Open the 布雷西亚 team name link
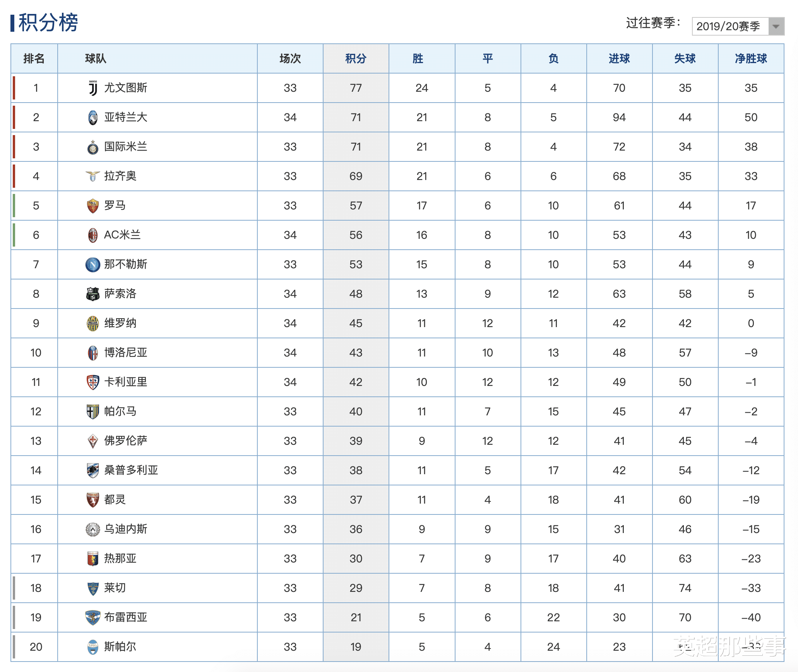The height and width of the screenshot is (672, 798). (126, 617)
